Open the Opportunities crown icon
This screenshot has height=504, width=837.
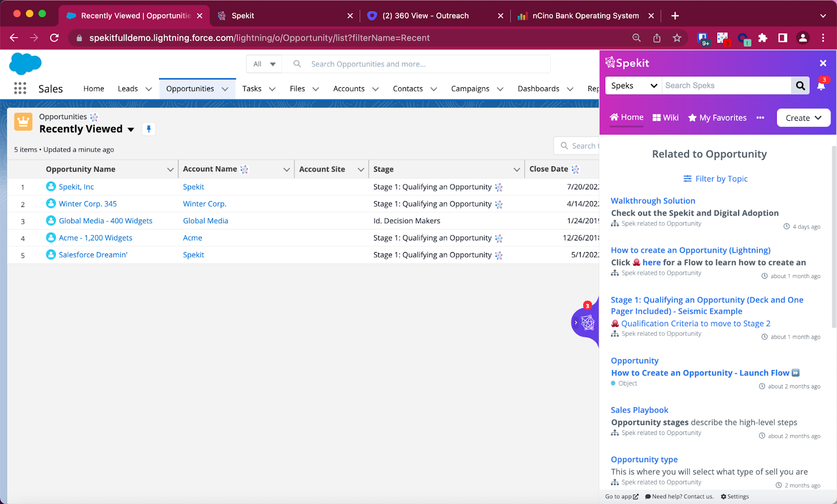(24, 122)
